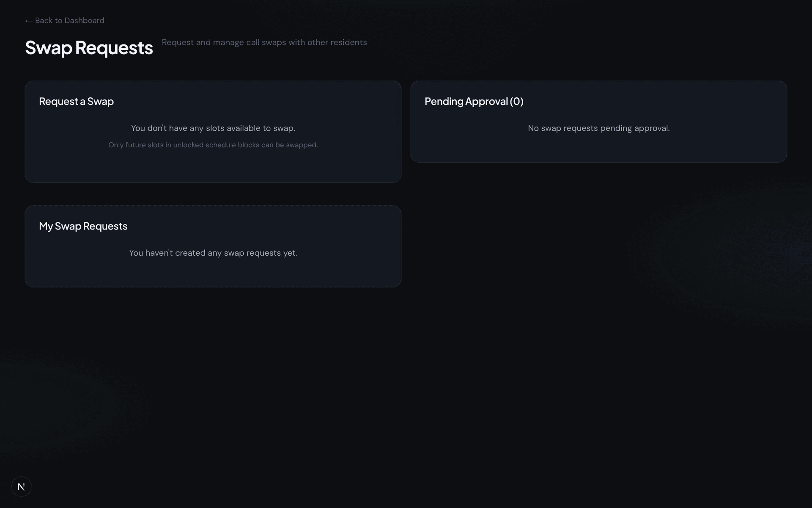This screenshot has width=812, height=508.
Task: Select the unlocked schedule blocks hint text
Action: 213,145
